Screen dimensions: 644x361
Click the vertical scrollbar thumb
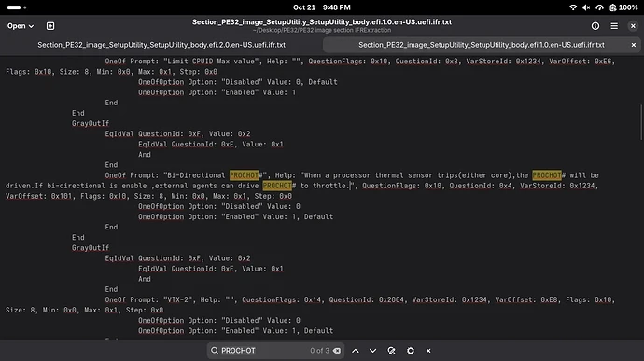(x=641, y=122)
